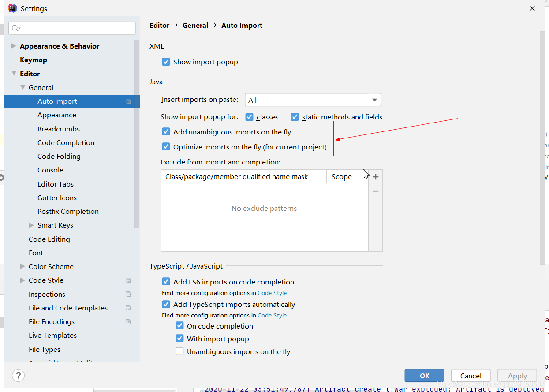Click the Cancel button
Viewport: 549px width, 392px height.
coord(471,376)
